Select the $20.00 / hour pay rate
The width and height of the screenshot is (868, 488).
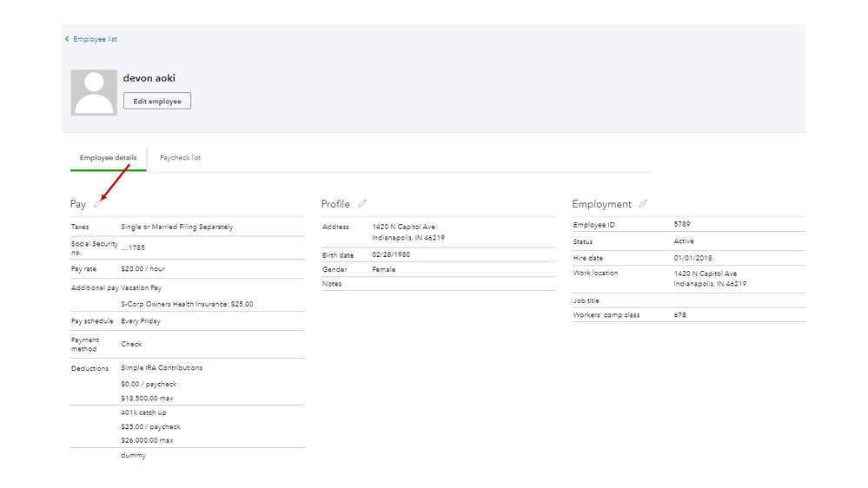coord(142,269)
